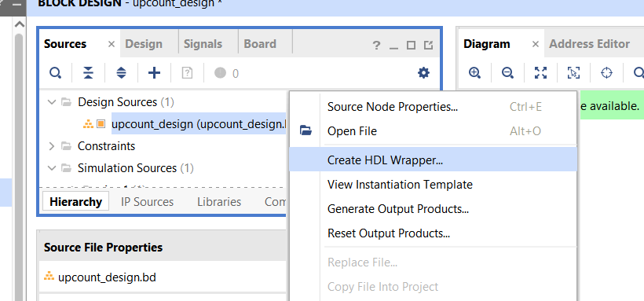Viewport: 644px width, 301px height.
Task: Select the Constraints tree node
Action: pos(106,146)
